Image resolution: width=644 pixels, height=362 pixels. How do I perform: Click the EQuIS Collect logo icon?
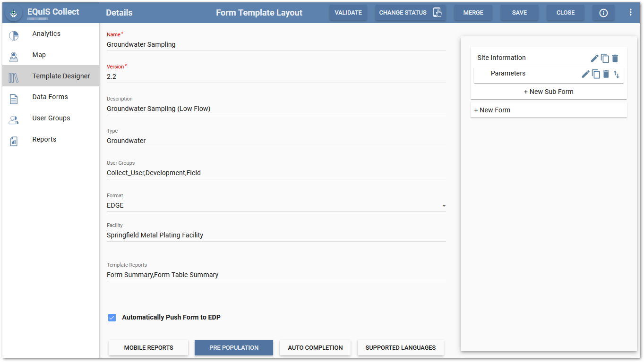(x=14, y=13)
